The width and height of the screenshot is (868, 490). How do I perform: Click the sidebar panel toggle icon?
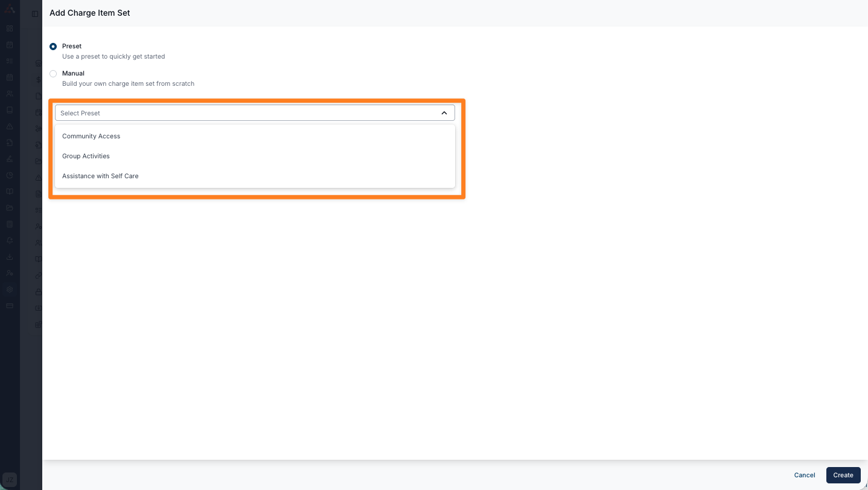(35, 13)
